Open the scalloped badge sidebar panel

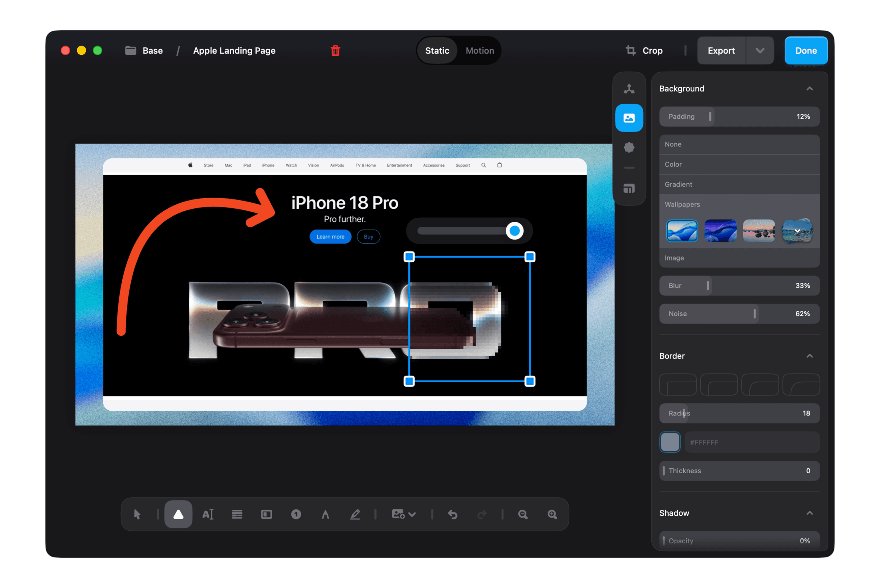click(x=629, y=148)
